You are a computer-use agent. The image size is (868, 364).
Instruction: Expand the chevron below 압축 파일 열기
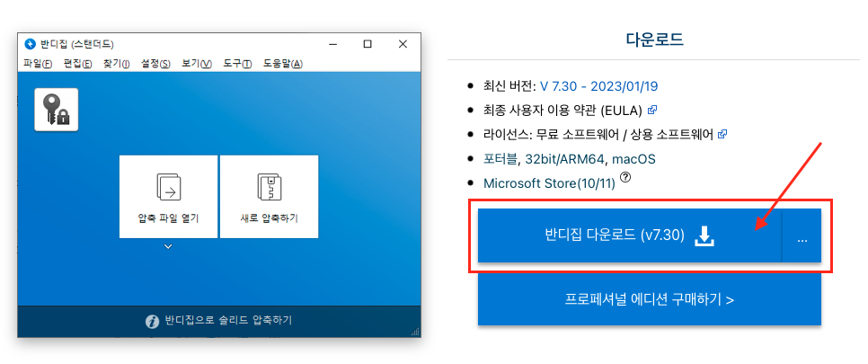click(168, 246)
